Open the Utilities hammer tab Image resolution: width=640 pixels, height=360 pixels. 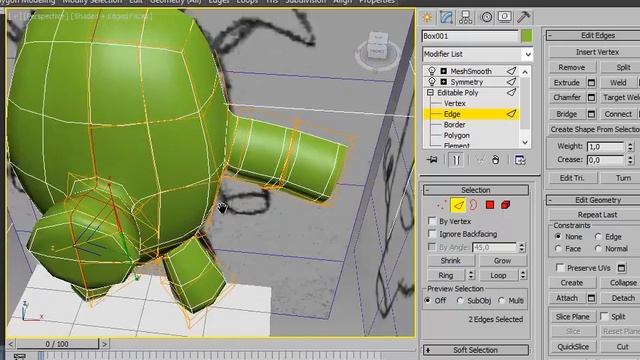tap(523, 17)
